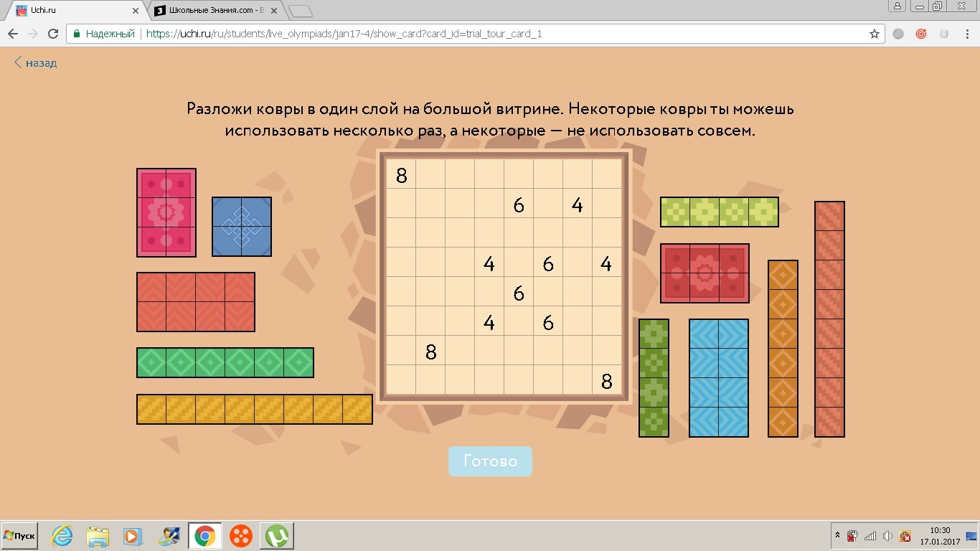Open Windows Media Player from the taskbar

pyautogui.click(x=132, y=536)
